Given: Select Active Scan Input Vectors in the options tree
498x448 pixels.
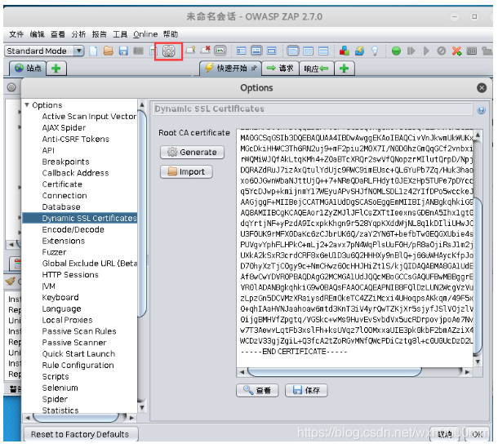Looking at the screenshot, I should point(89,117).
